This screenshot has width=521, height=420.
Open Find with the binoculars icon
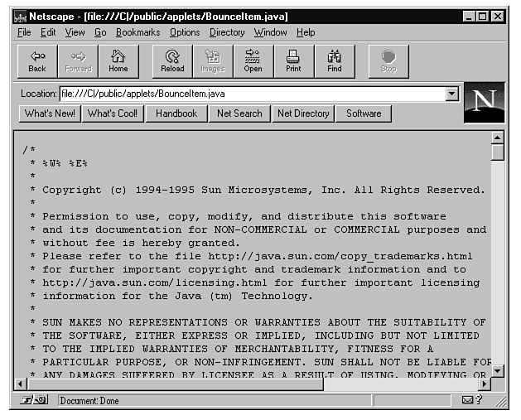[335, 61]
